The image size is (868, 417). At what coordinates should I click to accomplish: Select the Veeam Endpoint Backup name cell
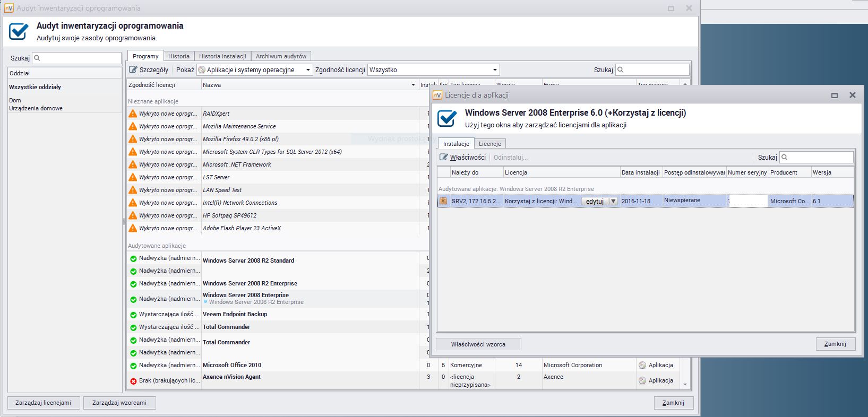click(311, 314)
